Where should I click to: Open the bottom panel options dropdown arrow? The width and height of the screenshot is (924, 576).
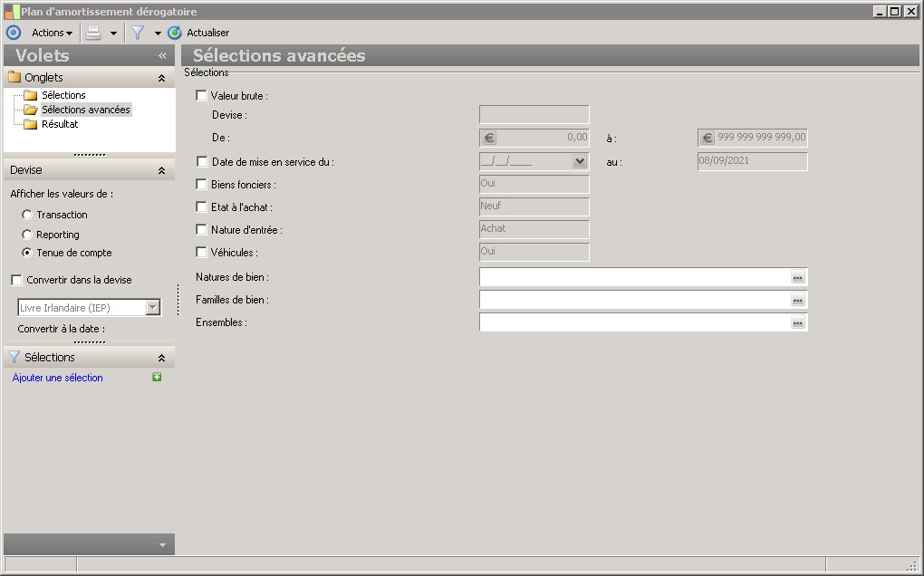163,545
